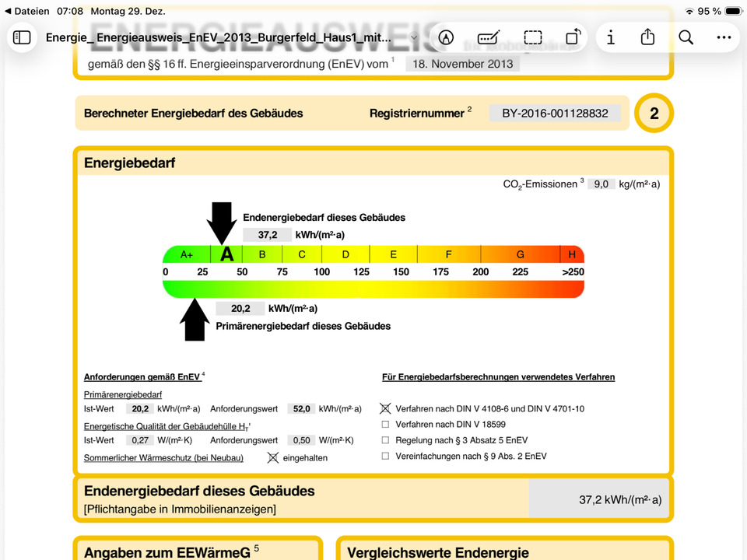Check the Verfahren nach DIN V 18599 box
Image resolution: width=747 pixels, height=560 pixels.
point(385,425)
